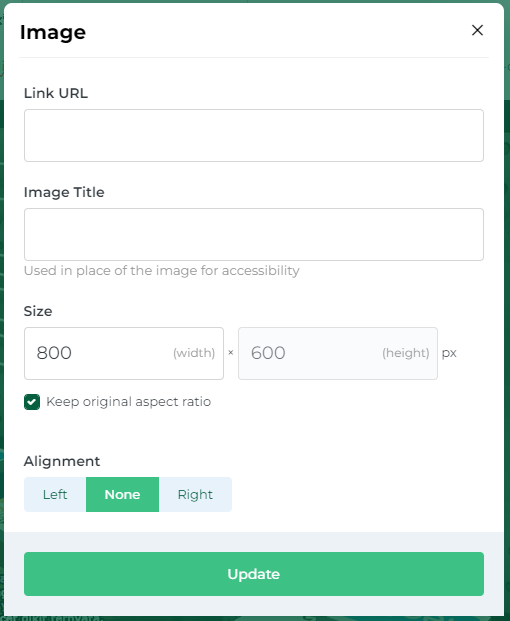Click the "Size" label
510x621 pixels.
point(38,311)
